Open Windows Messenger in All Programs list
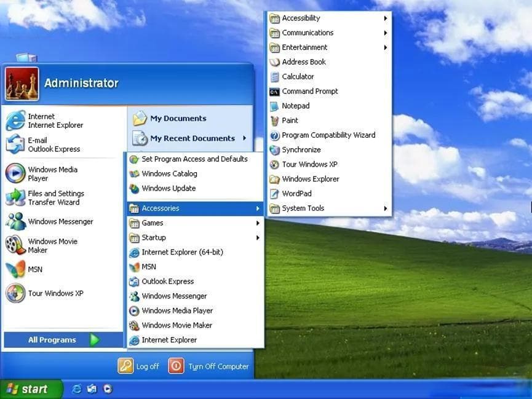Image resolution: width=532 pixels, height=399 pixels. [196, 296]
